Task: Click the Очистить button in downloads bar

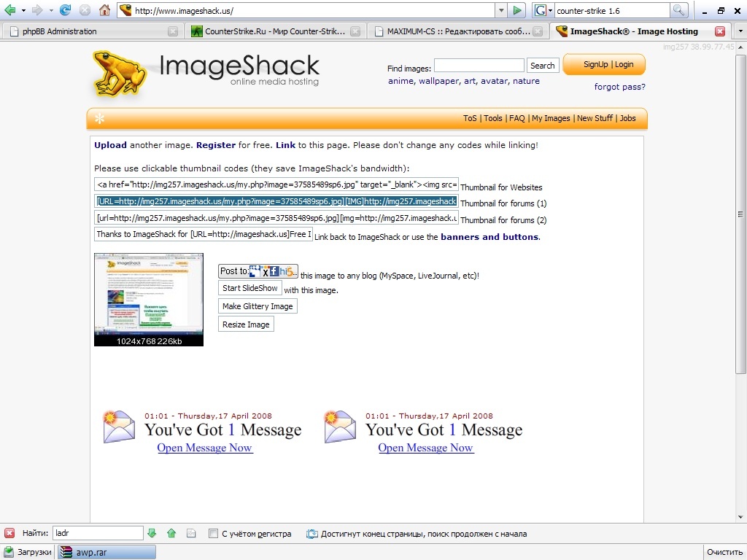Action: tap(724, 552)
